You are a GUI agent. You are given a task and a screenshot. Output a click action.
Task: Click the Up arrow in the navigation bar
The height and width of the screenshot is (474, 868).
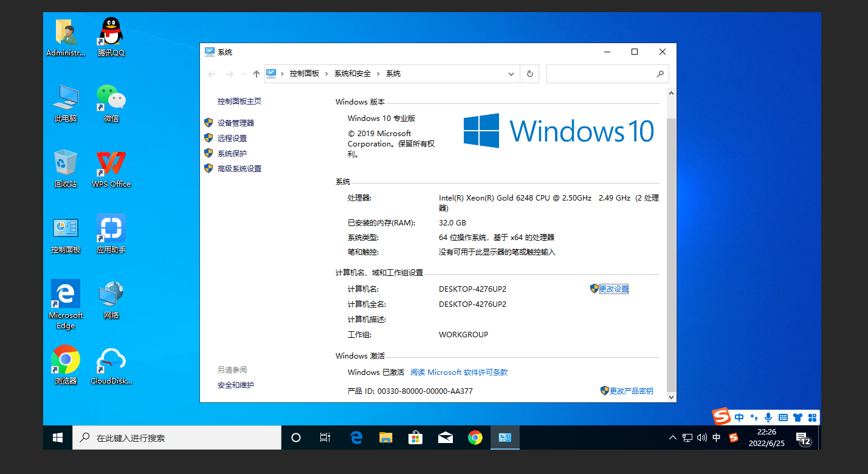click(257, 74)
